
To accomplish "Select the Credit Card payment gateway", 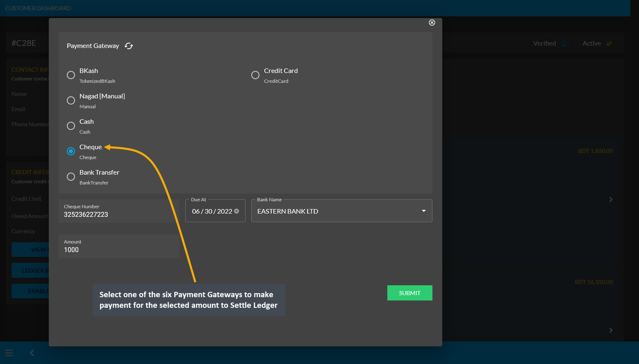I will (x=255, y=75).
